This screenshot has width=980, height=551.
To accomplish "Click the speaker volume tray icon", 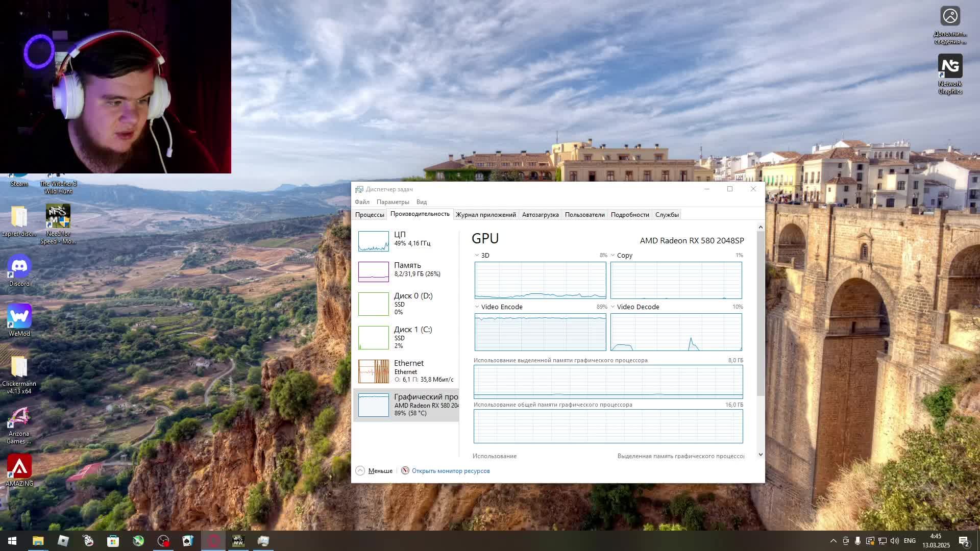I will pos(894,541).
